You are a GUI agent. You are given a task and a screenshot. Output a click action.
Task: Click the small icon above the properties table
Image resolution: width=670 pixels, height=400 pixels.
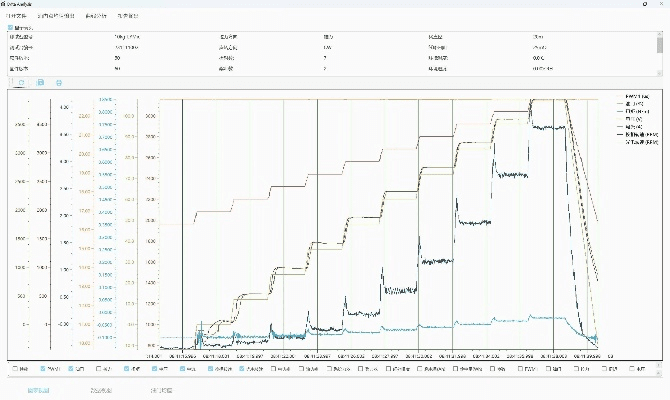pos(11,29)
